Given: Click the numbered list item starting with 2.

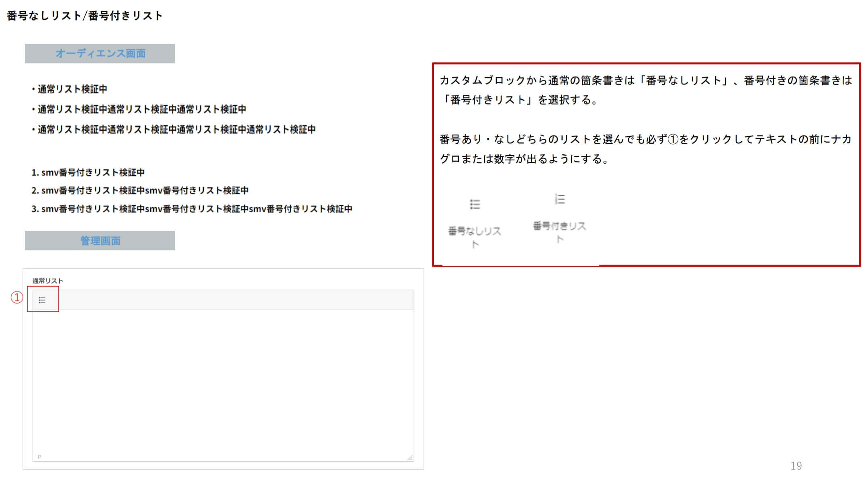Looking at the screenshot, I should tap(140, 191).
